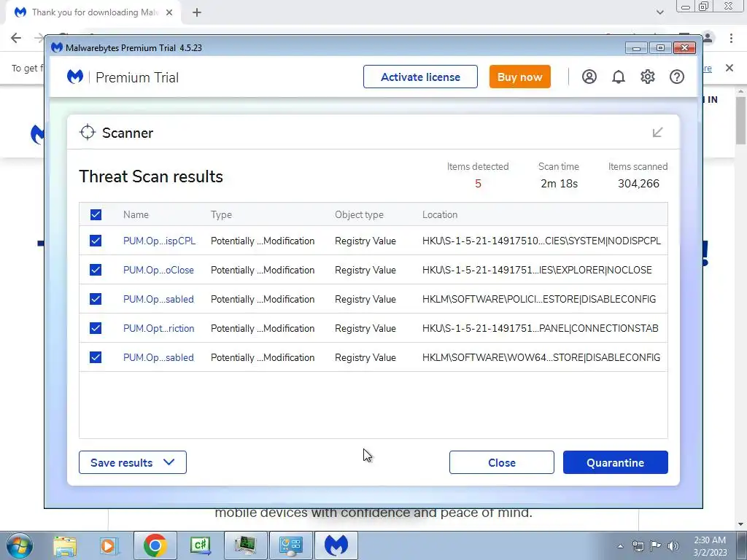Click the items detected count 5
This screenshot has width=747, height=560.
coord(478,184)
